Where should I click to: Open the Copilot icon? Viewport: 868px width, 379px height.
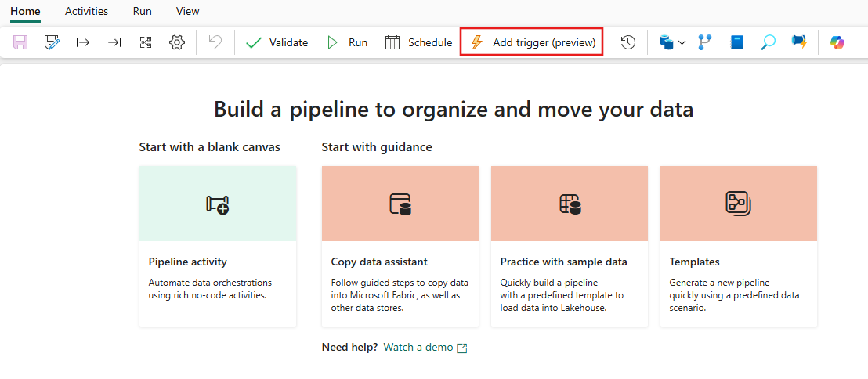coord(837,42)
